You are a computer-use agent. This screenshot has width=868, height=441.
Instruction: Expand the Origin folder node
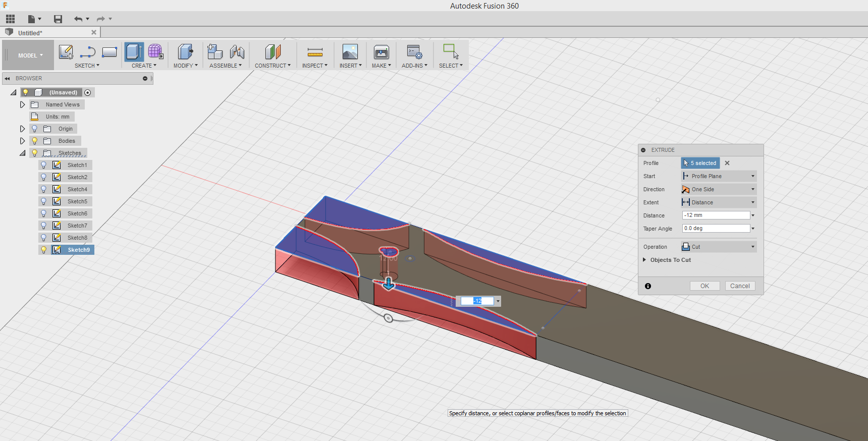click(x=22, y=129)
